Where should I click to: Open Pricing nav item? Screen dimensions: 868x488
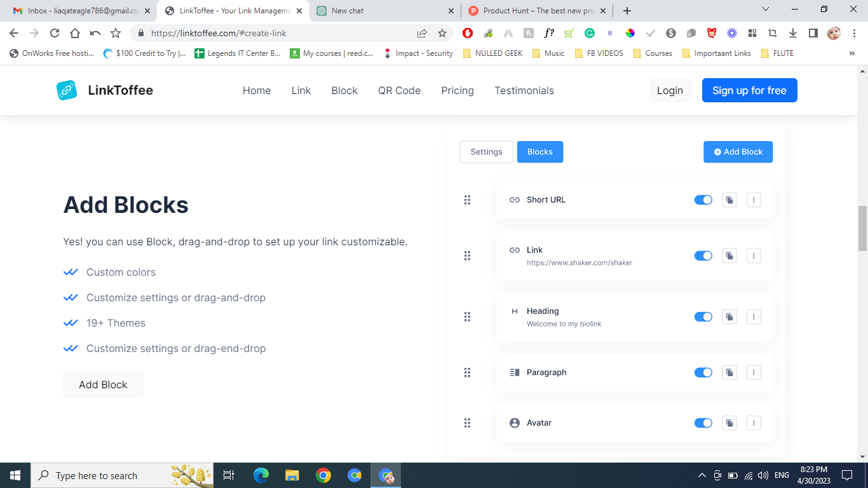(458, 90)
